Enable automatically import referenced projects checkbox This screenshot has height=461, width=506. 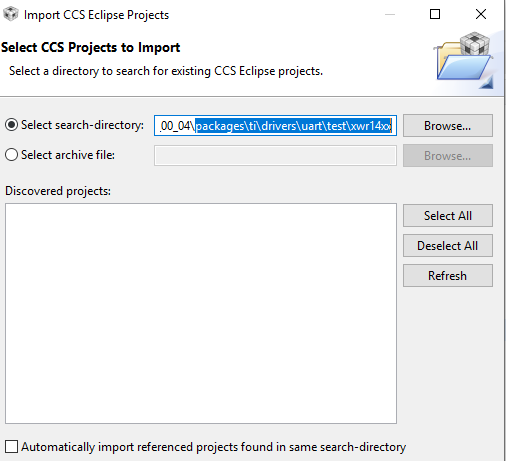(x=12, y=447)
